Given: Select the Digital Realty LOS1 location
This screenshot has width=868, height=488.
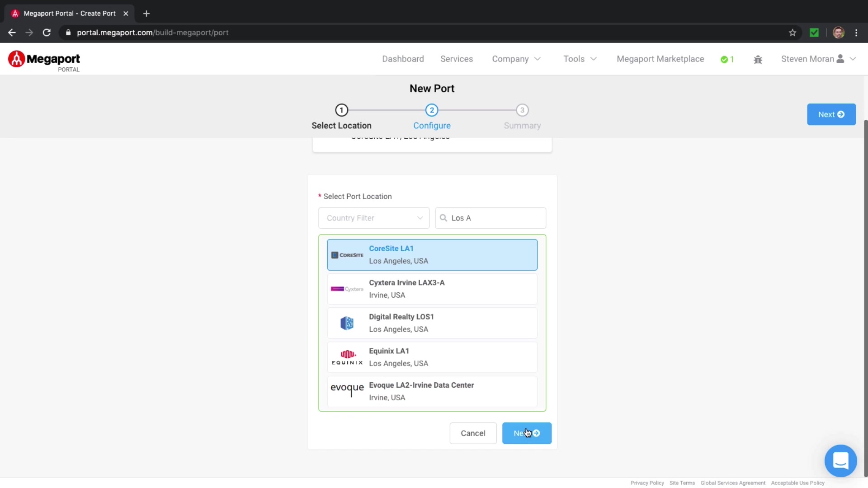Looking at the screenshot, I should 432,323.
